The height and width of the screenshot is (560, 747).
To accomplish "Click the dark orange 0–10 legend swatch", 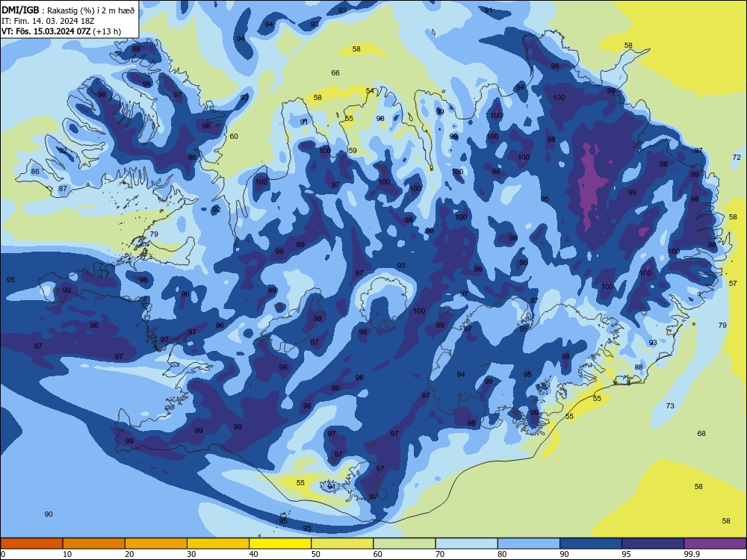I will [x=31, y=544].
